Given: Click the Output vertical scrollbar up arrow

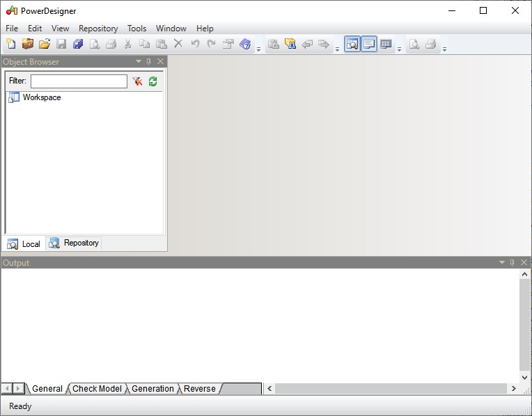Looking at the screenshot, I should 524,274.
